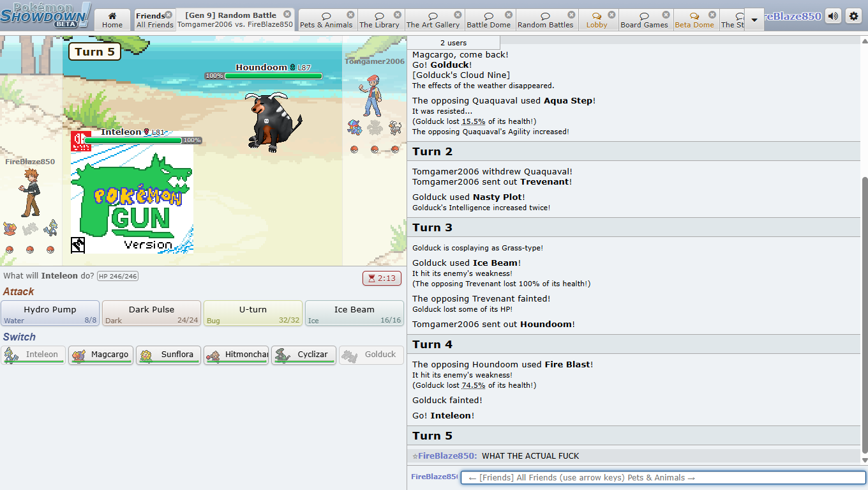Close the Lobby chat tab
Screen dimensions: 868x490
(x=611, y=14)
